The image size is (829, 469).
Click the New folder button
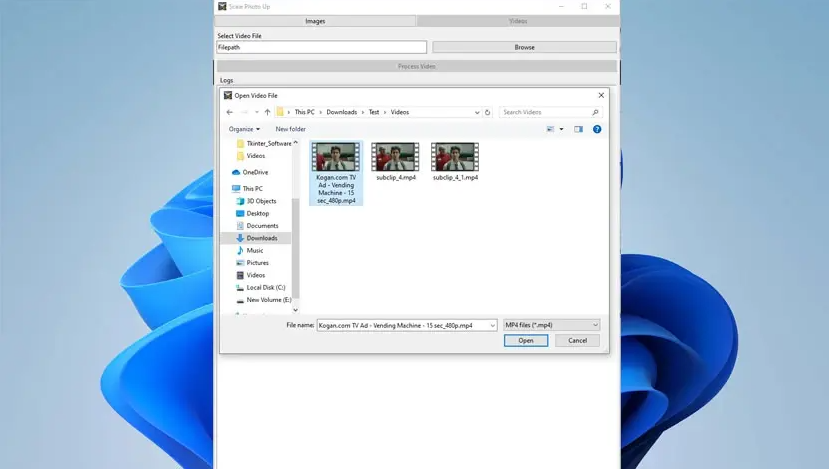tap(290, 129)
